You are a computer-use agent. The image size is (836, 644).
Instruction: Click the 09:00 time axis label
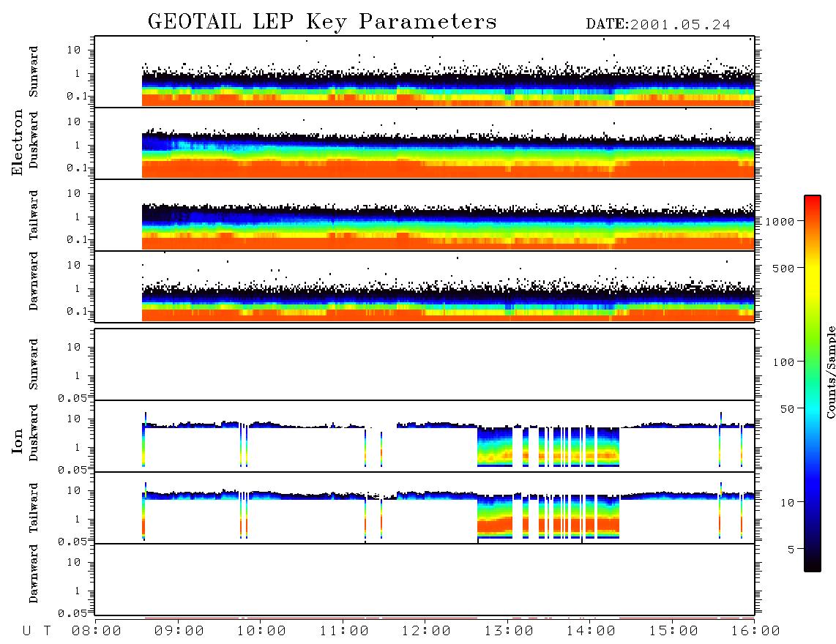(x=179, y=632)
